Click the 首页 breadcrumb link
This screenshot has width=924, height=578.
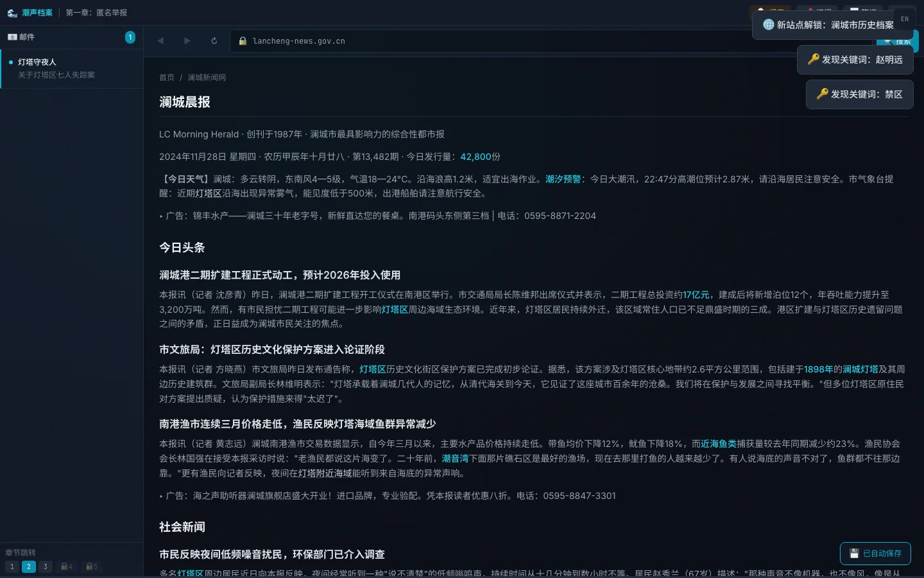click(167, 78)
